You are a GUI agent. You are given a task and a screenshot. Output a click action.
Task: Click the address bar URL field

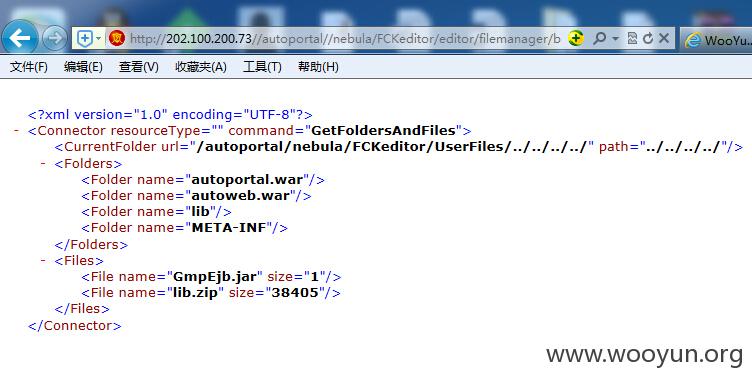tap(344, 39)
